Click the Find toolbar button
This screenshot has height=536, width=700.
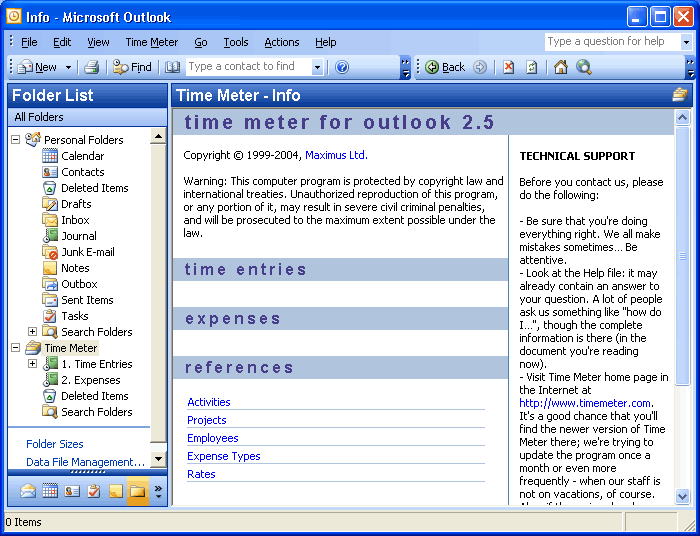pyautogui.click(x=132, y=67)
